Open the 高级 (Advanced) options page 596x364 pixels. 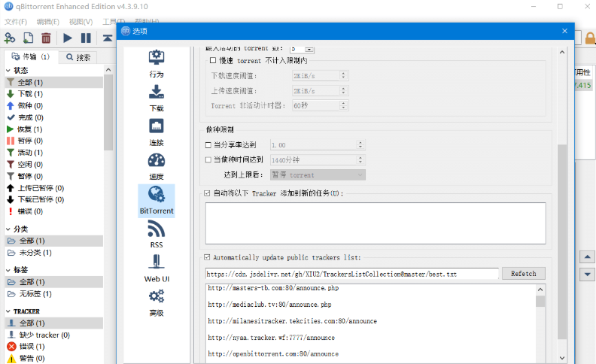(x=157, y=303)
